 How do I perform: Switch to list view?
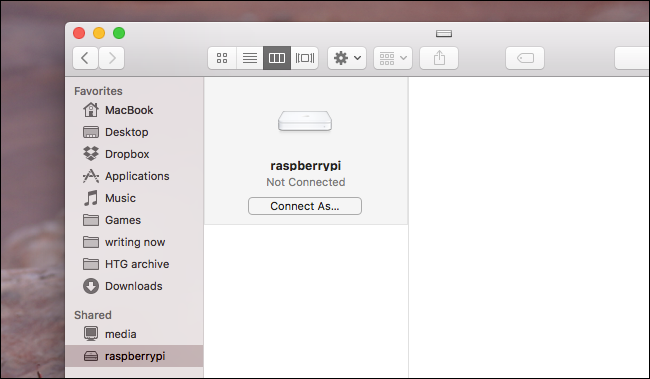point(250,58)
